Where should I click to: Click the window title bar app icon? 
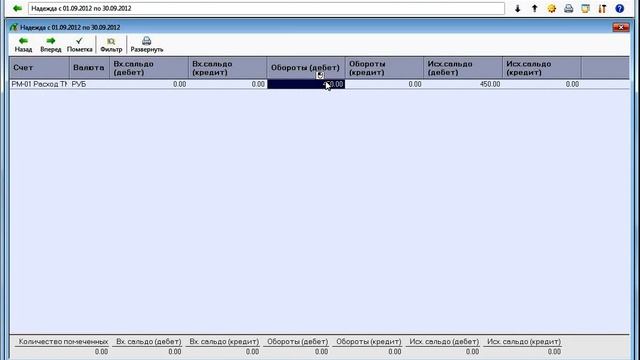point(14,27)
